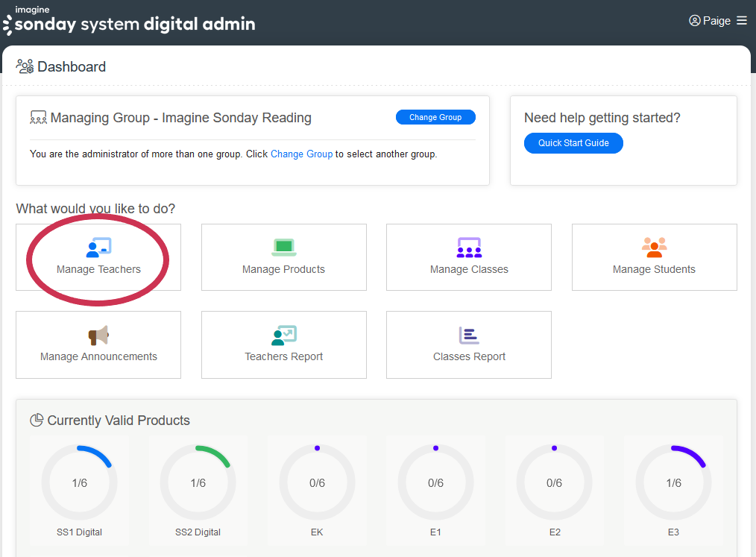Select the Manage Classes icon

(469, 247)
